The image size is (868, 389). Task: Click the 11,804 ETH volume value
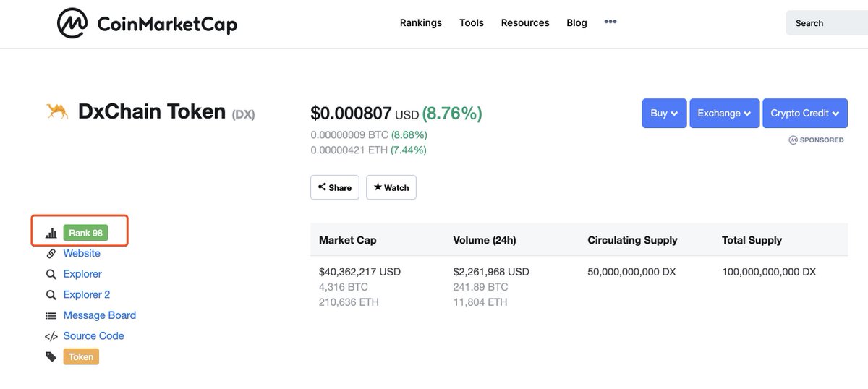[480, 302]
